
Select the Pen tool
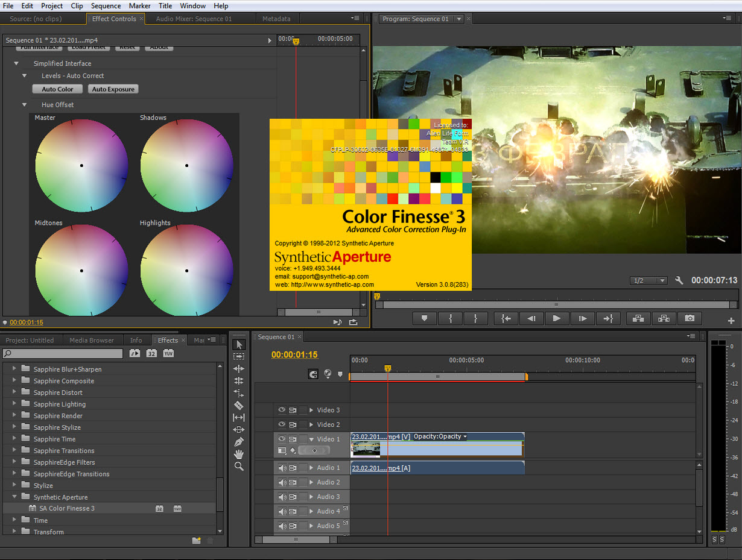[x=239, y=442]
